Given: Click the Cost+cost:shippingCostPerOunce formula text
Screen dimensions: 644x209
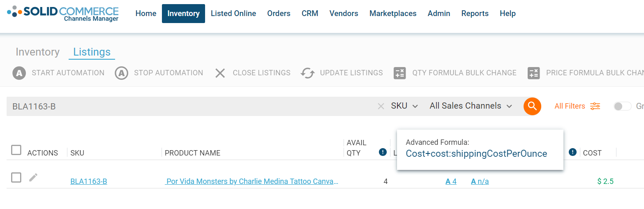Looking at the screenshot, I should point(476,154).
